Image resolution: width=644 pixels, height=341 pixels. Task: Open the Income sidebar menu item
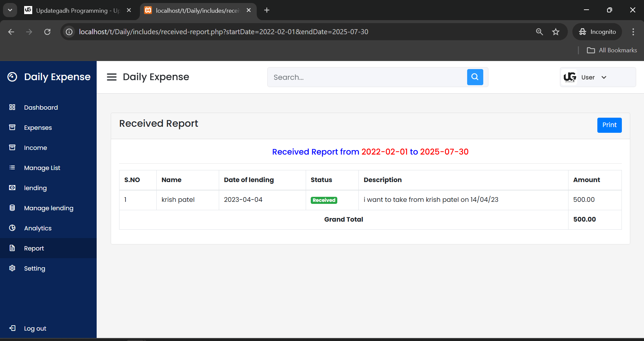[36, 148]
